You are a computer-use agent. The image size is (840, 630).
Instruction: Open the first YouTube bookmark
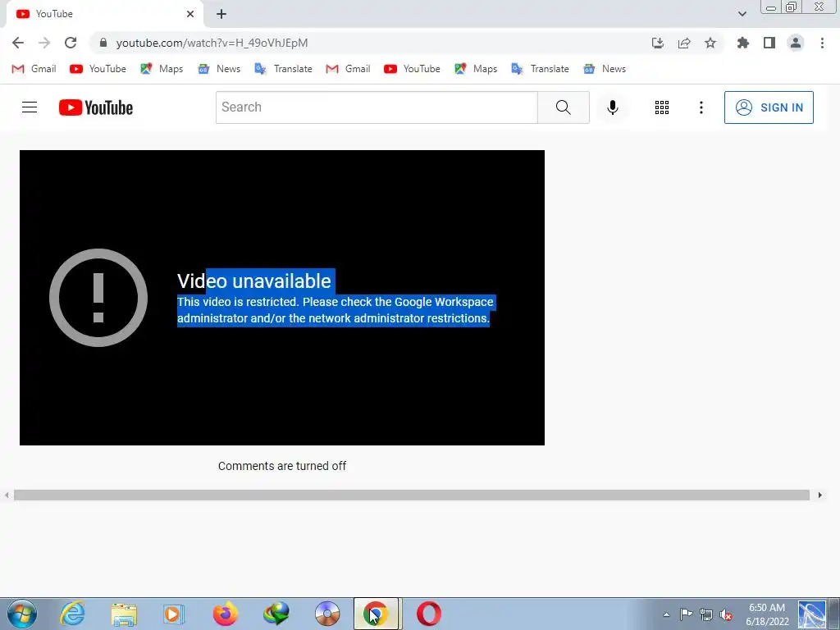[98, 69]
